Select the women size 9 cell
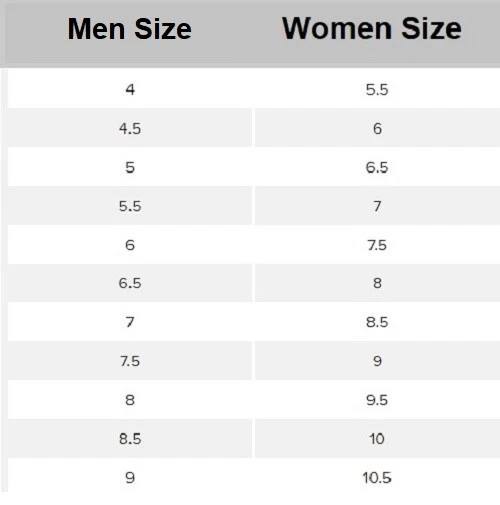The height and width of the screenshot is (505, 500). pyautogui.click(x=377, y=361)
